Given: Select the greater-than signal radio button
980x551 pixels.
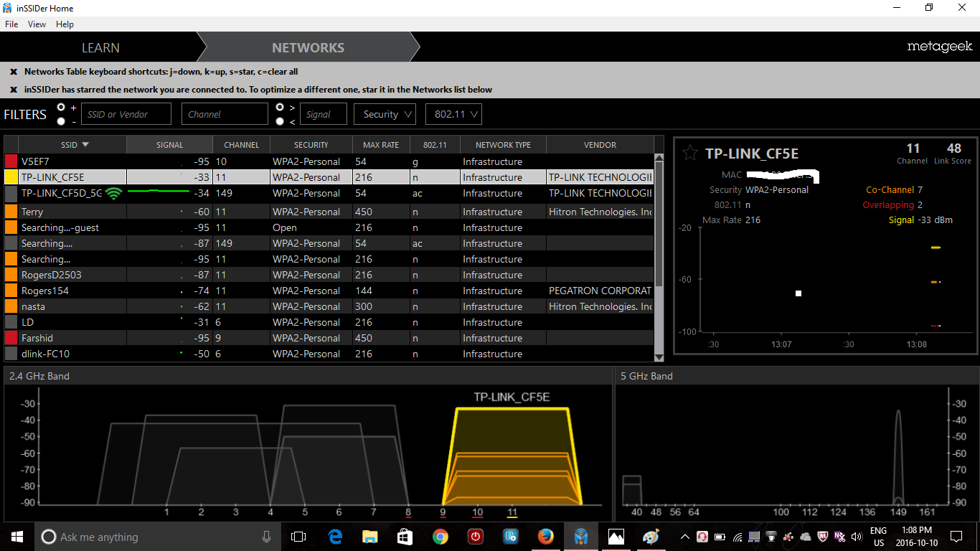Looking at the screenshot, I should 281,107.
